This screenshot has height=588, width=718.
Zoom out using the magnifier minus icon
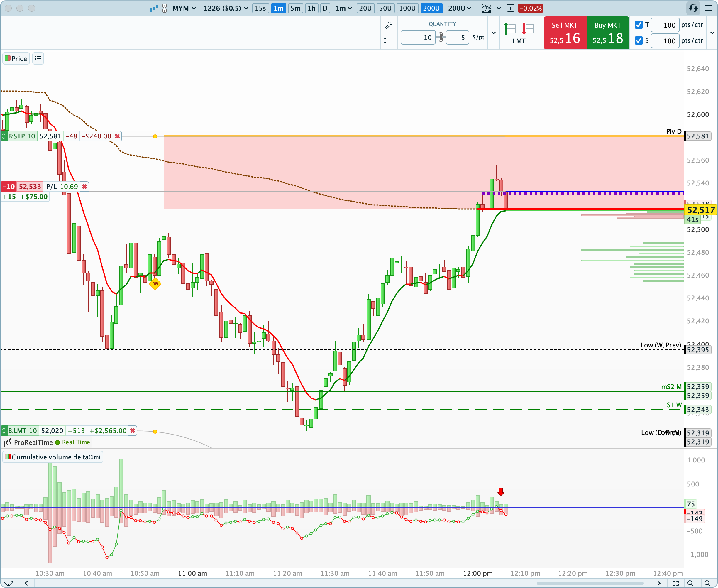pyautogui.click(x=692, y=583)
